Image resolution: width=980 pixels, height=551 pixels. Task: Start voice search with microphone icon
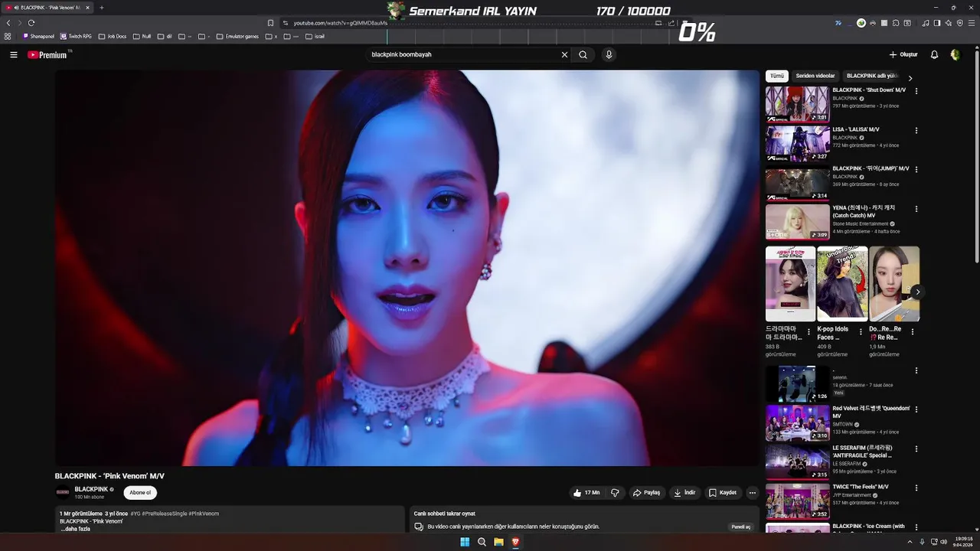point(609,55)
